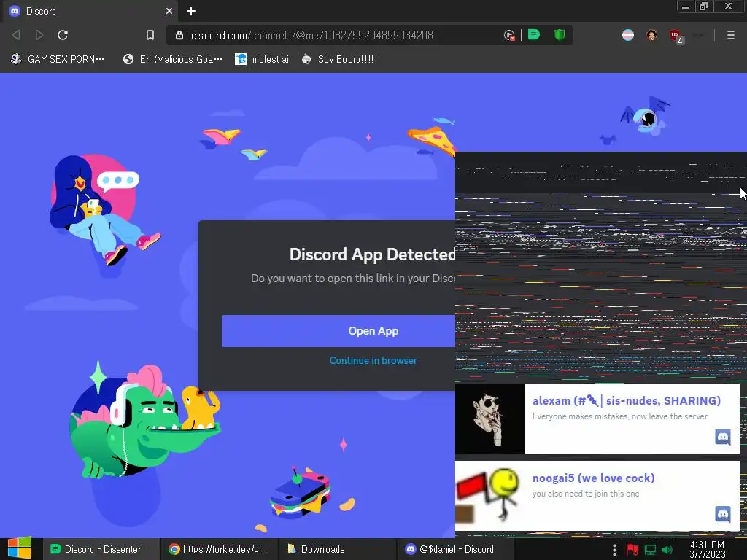The height and width of the screenshot is (560, 747).
Task: Click the taskbar clock showing 4:31 PM
Action: point(708,549)
